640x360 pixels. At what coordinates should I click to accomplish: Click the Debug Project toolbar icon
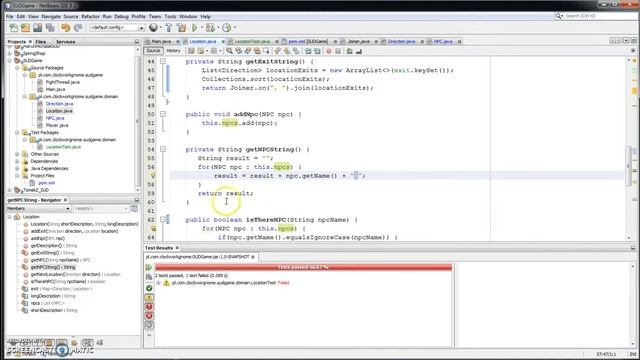pyautogui.click(x=211, y=28)
